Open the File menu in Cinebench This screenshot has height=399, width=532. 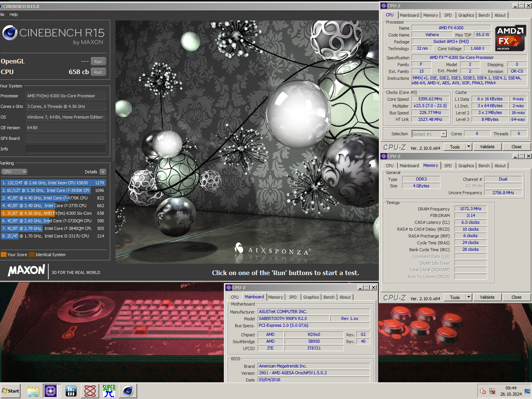coord(2,14)
